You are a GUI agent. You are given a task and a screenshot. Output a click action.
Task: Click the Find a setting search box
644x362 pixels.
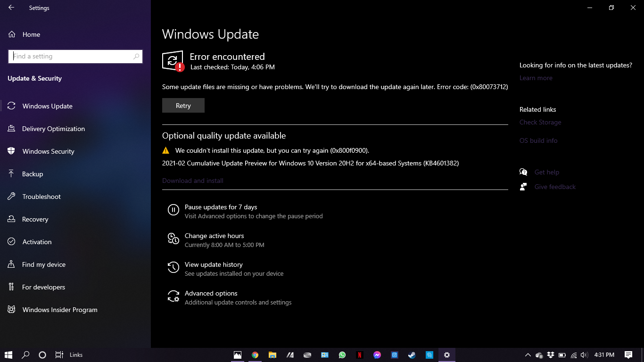[75, 56]
